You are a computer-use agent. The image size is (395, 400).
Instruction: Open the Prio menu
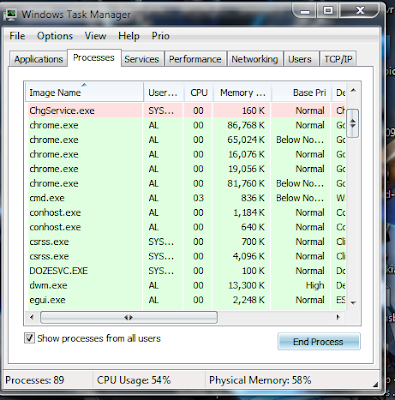point(160,36)
